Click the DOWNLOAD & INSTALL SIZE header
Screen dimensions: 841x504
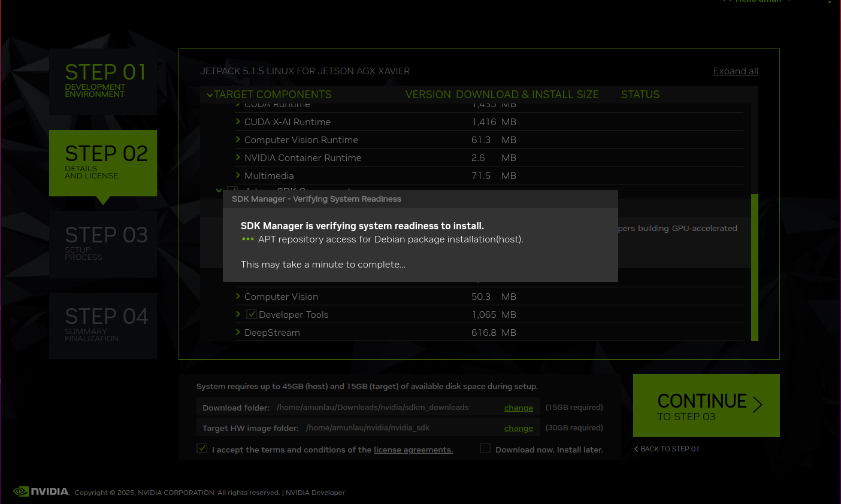[x=527, y=95]
